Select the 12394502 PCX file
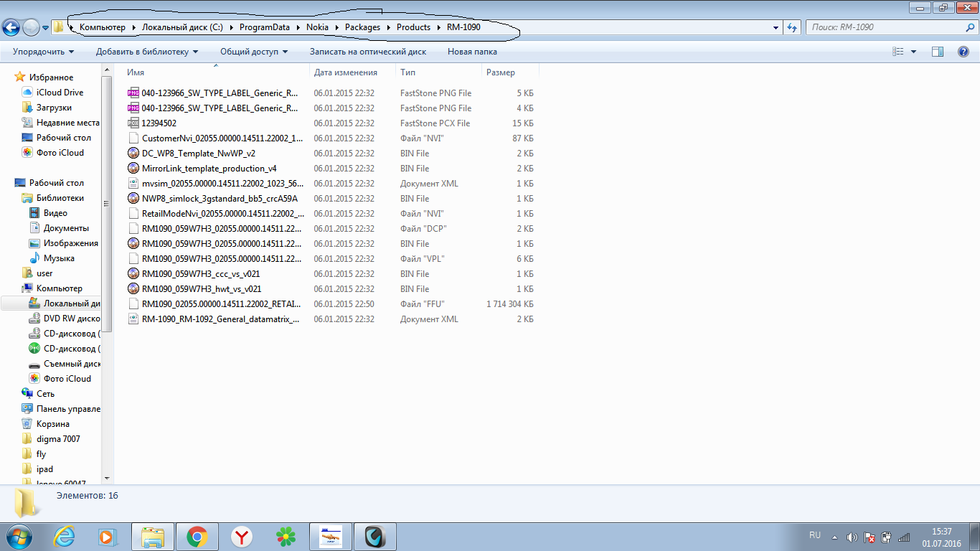The height and width of the screenshot is (551, 980). (159, 123)
